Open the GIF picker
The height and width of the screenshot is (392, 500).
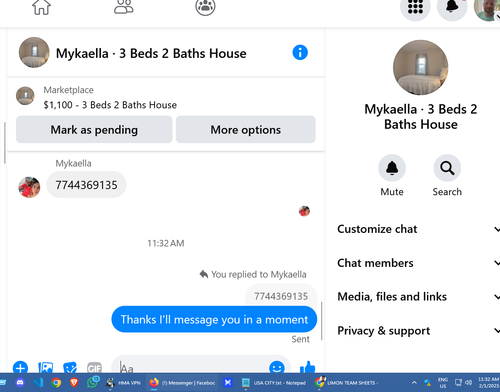(94, 368)
